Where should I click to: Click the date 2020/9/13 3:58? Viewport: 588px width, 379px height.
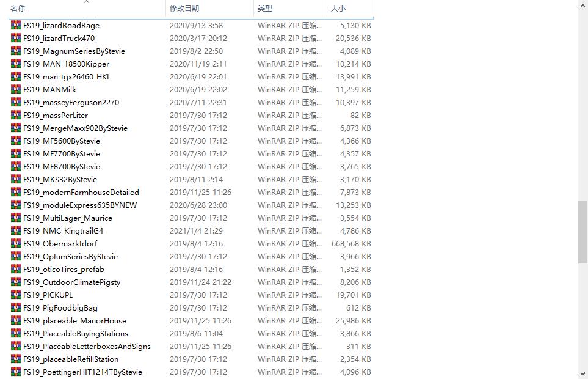(x=196, y=26)
